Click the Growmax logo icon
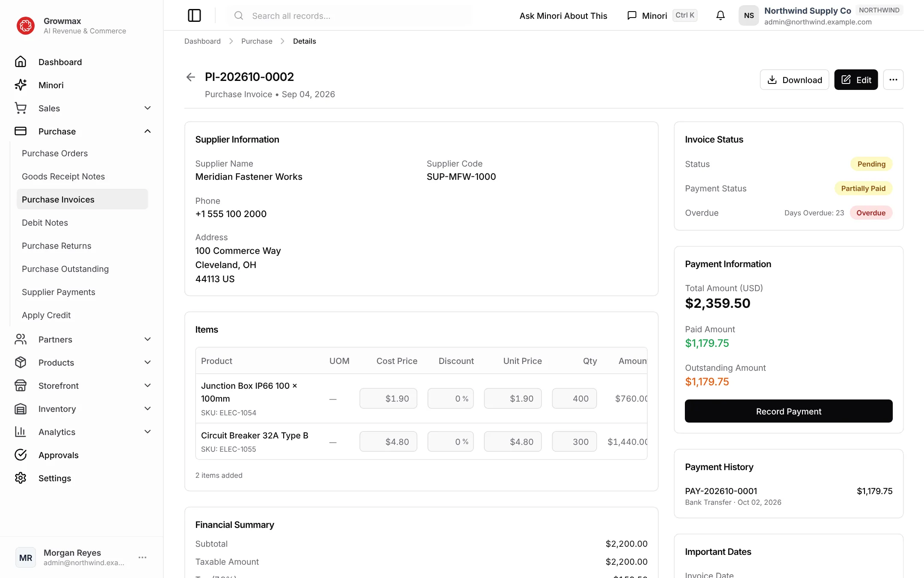 pos(26,26)
